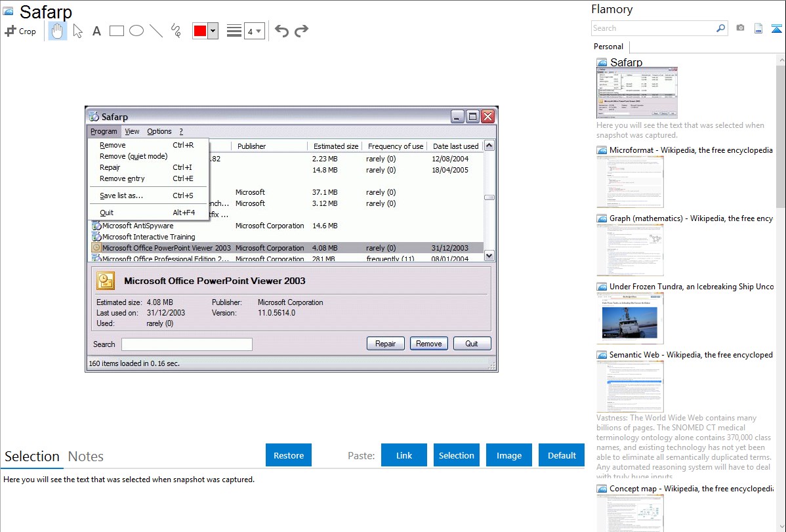
Task: Select the arrow pointer tool
Action: point(78,31)
